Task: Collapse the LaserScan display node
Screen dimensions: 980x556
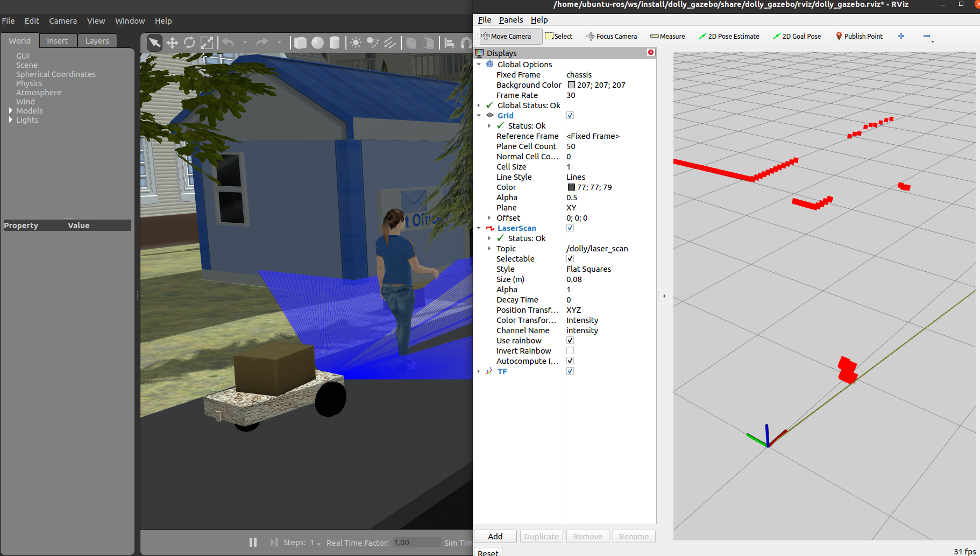Action: coord(479,228)
